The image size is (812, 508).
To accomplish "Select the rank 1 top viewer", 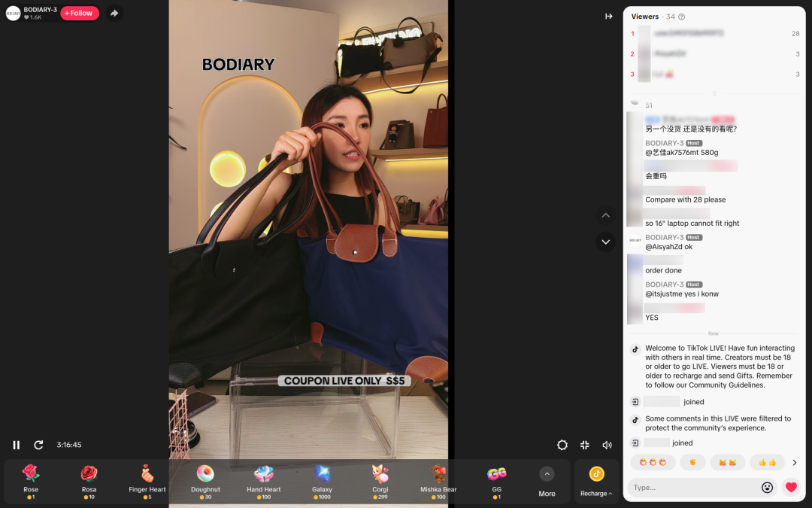I will coord(715,33).
